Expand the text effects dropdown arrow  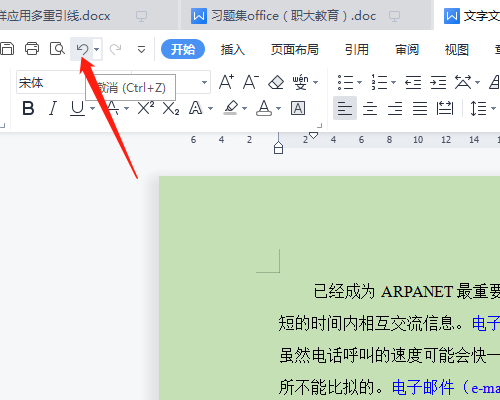pyautogui.click(x=210, y=108)
